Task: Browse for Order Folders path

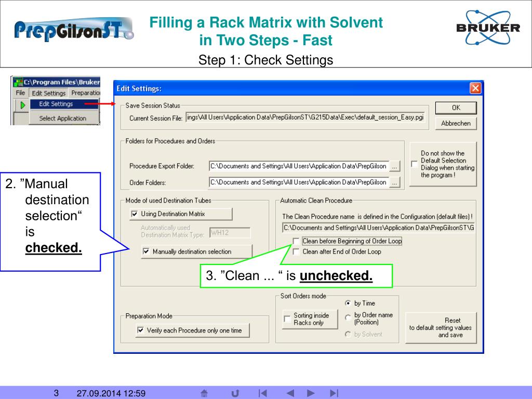Action: click(x=395, y=182)
